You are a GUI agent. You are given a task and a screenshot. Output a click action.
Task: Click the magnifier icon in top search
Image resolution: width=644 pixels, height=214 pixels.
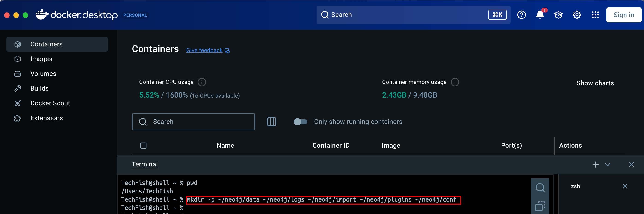pos(325,15)
